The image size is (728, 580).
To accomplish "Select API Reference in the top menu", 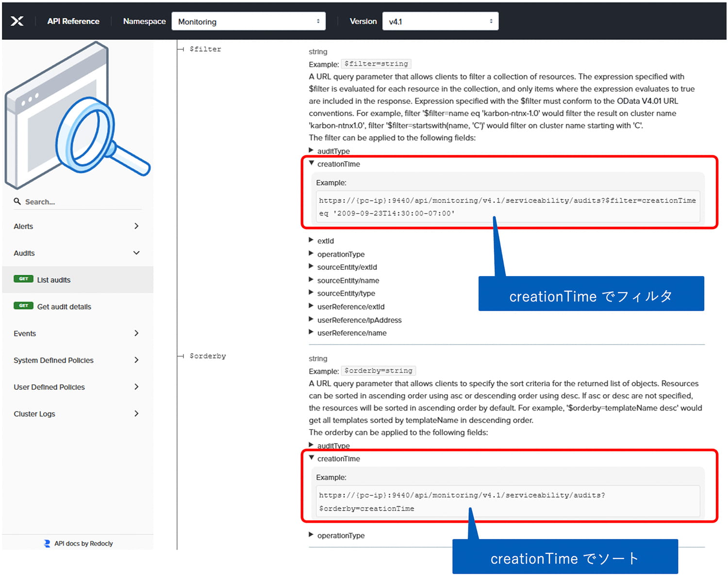I will pyautogui.click(x=73, y=21).
